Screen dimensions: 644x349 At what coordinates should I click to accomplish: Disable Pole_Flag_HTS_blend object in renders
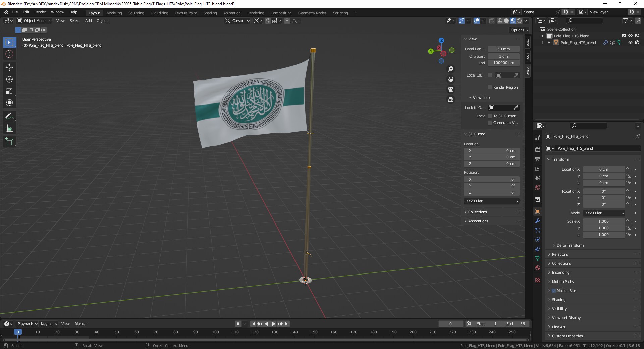tap(637, 42)
